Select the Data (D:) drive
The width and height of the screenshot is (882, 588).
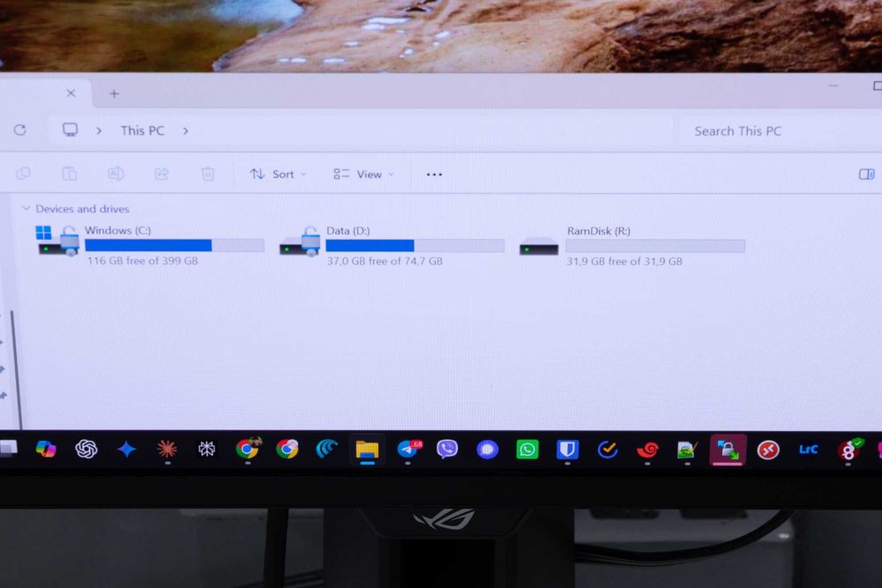coord(392,246)
